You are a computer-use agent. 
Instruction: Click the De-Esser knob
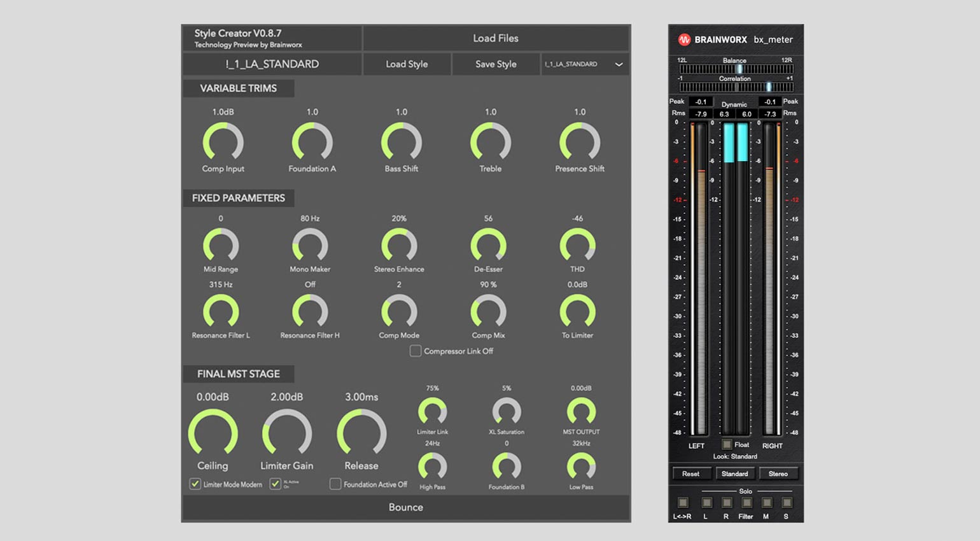(x=488, y=245)
